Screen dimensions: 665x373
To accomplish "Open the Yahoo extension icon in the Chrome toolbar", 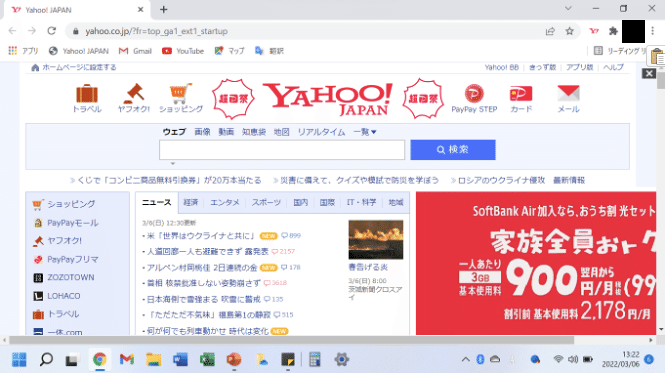I will pyautogui.click(x=594, y=31).
